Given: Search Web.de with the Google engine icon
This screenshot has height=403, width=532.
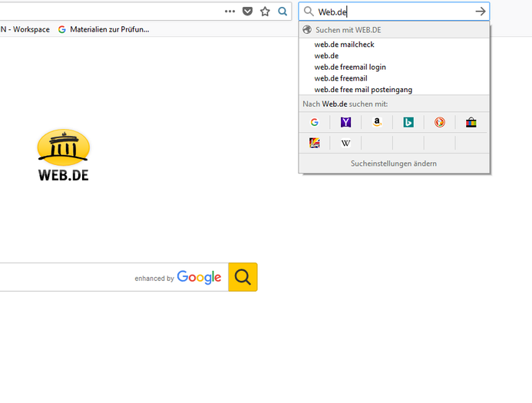Looking at the screenshot, I should 314,122.
